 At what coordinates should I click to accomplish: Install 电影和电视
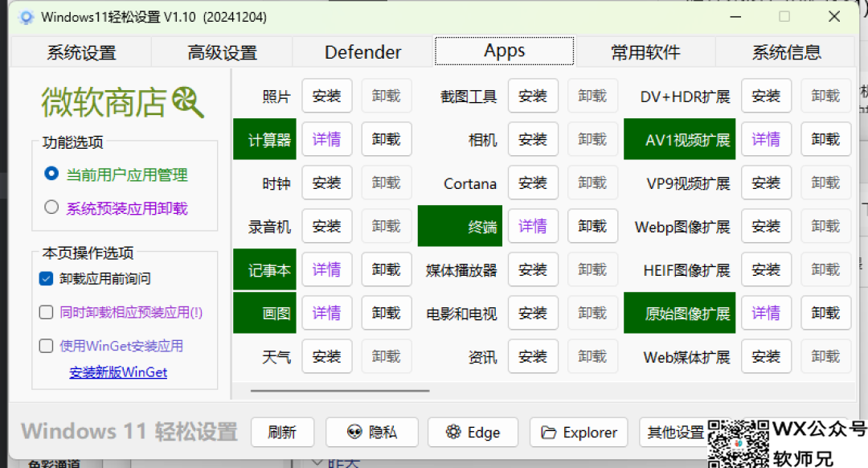533,313
